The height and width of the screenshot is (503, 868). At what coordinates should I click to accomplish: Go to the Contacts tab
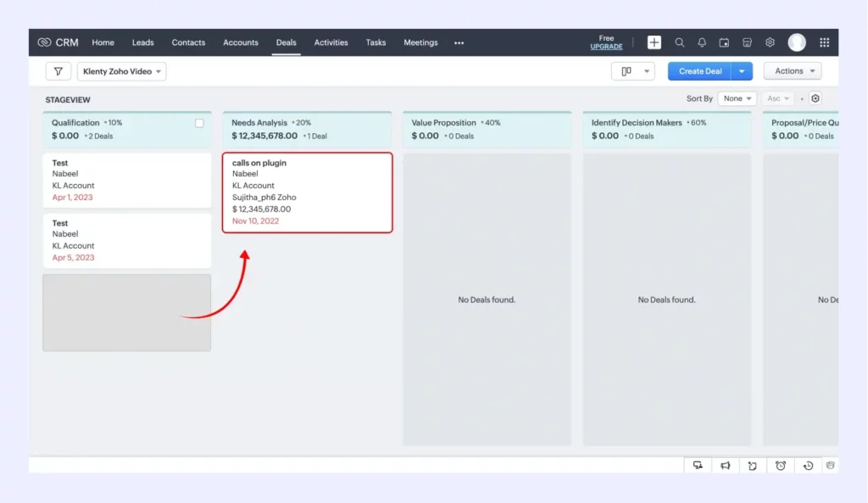point(188,42)
